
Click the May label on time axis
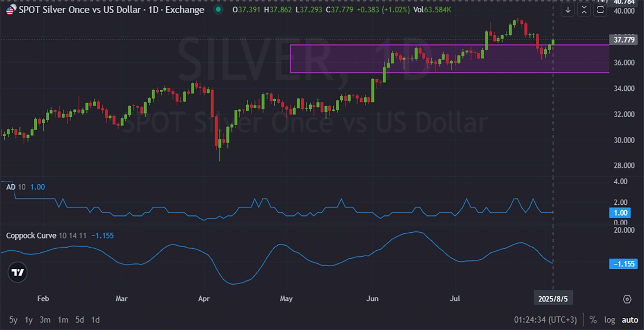click(x=286, y=299)
